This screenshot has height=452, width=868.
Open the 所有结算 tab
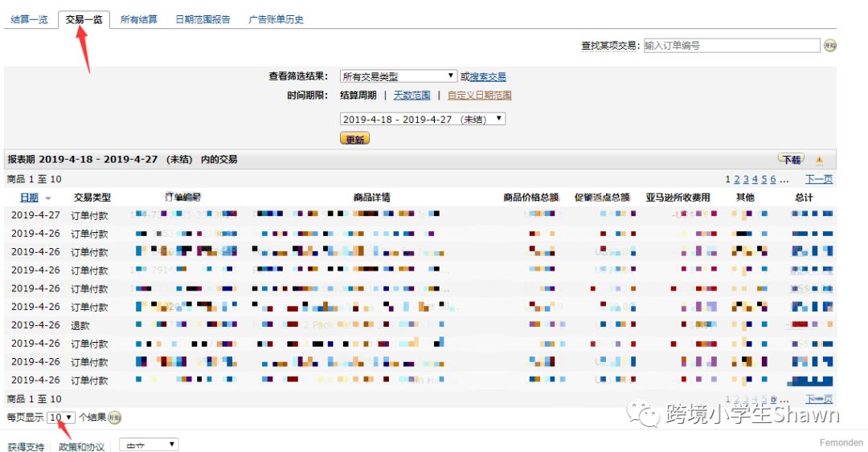click(x=139, y=19)
